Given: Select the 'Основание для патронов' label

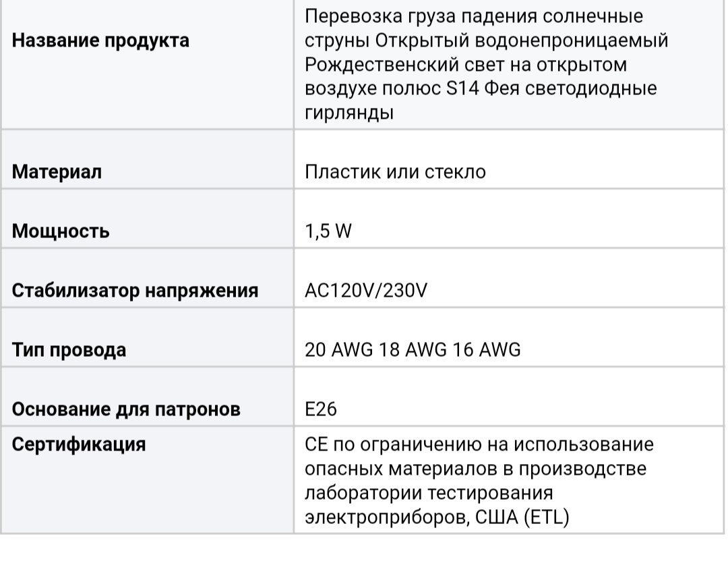Looking at the screenshot, I should click(x=127, y=409).
